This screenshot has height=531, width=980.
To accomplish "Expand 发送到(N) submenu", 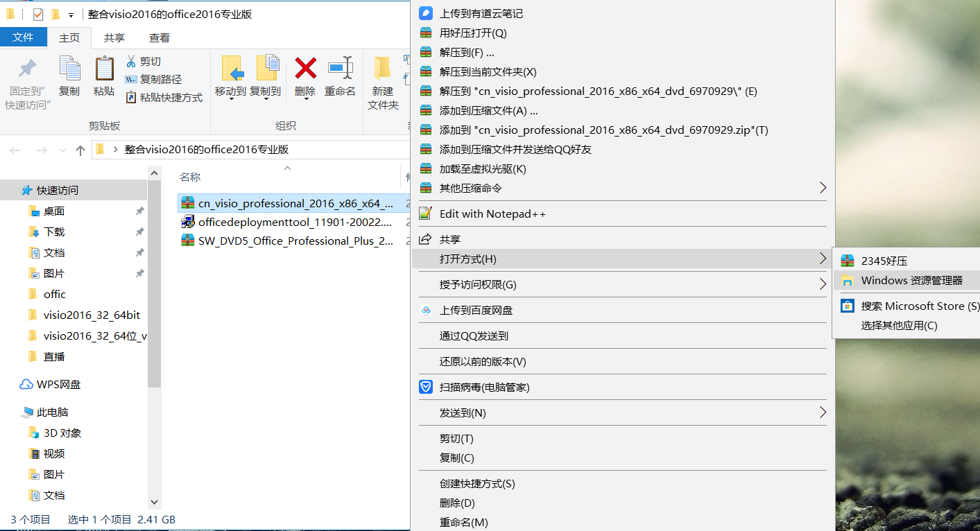I will (x=622, y=412).
